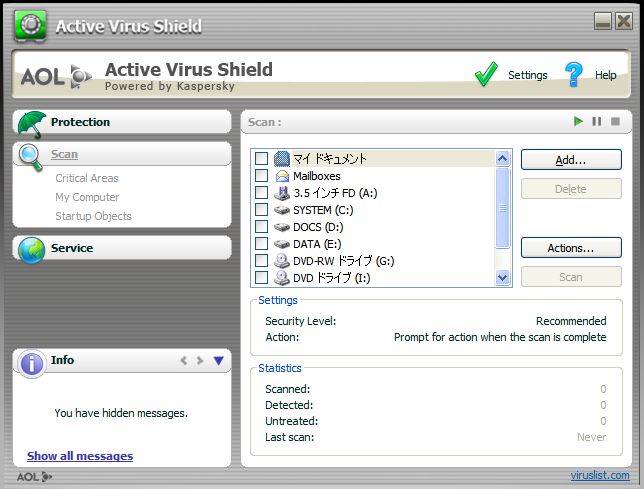Select the DVD ドライブ (I:) checkbox
The width and height of the screenshot is (644, 489).
[x=262, y=278]
